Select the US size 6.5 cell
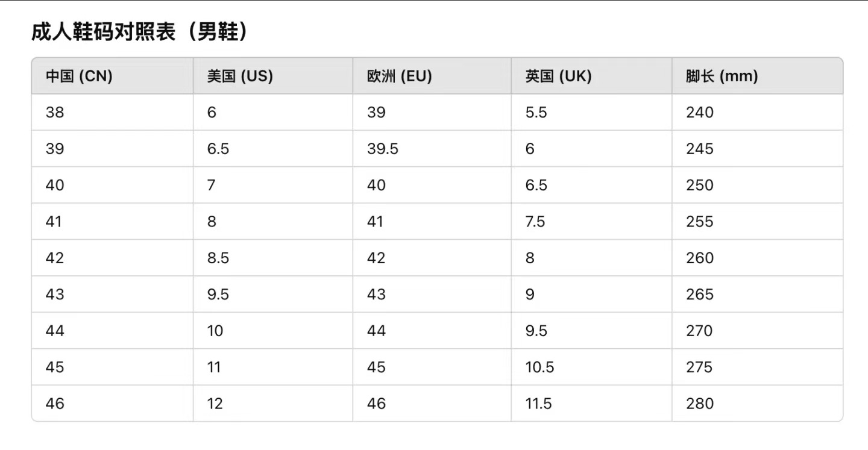Viewport: 868px width, 450px height. tap(218, 149)
